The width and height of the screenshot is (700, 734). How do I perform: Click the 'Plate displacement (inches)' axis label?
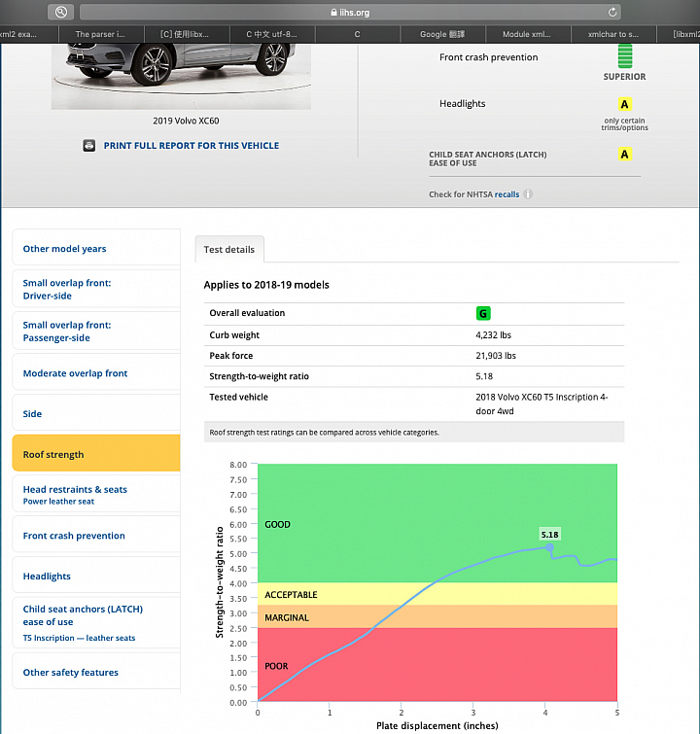tap(437, 725)
